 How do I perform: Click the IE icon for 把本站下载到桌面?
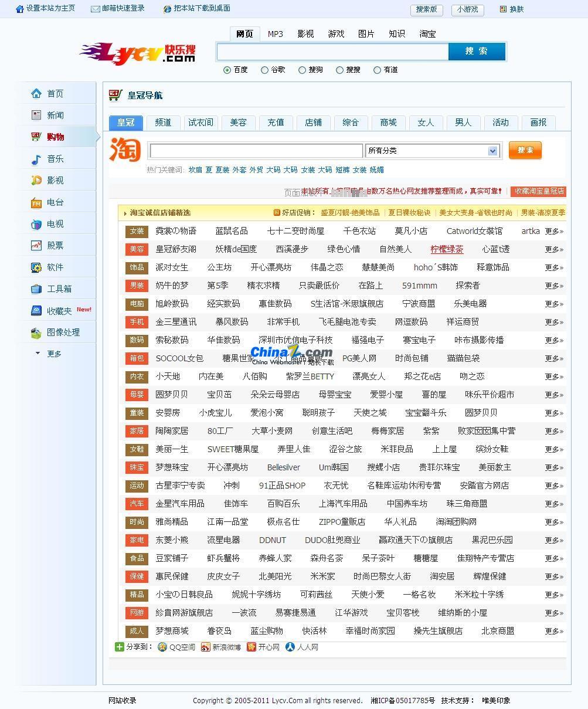(x=168, y=9)
